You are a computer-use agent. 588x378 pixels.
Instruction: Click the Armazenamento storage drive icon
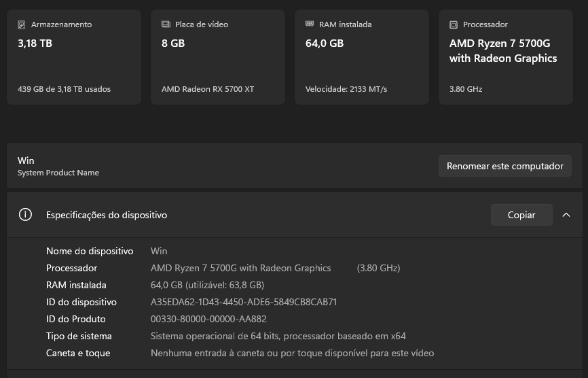(x=22, y=24)
